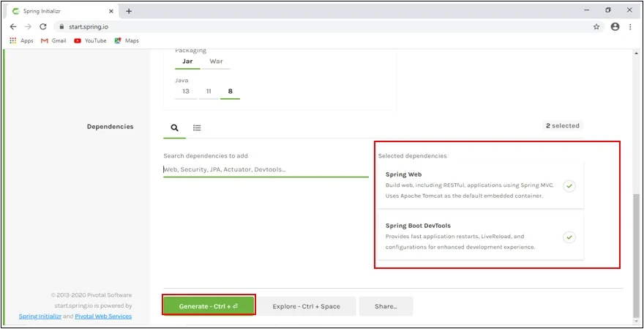Click the '2 selected' badge

click(562, 126)
